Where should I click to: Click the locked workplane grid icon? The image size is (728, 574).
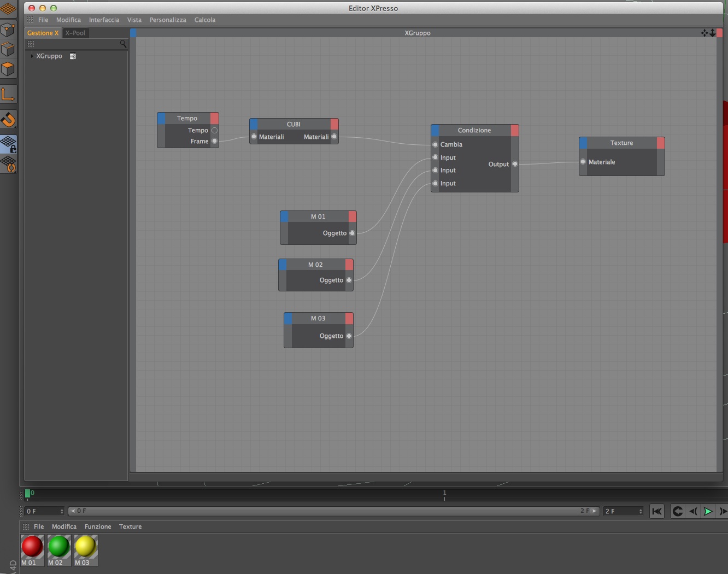pyautogui.click(x=8, y=144)
